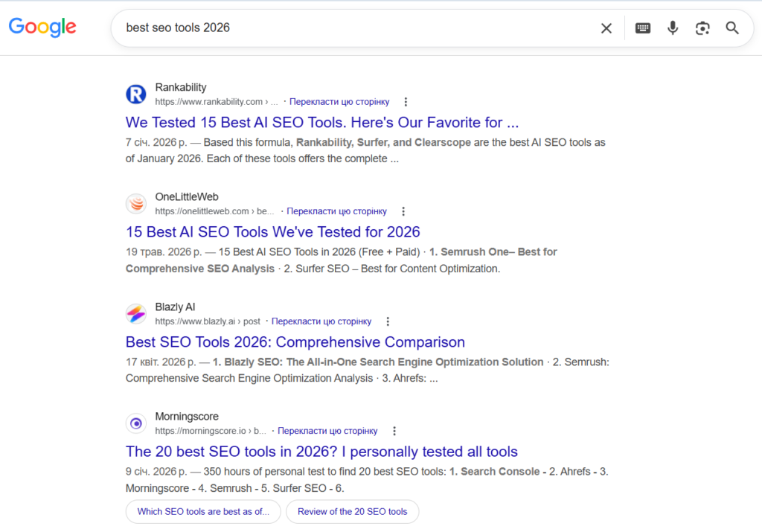Open 'The 20 best SEO tools in 2026?' result
762x532 pixels.
[321, 452]
